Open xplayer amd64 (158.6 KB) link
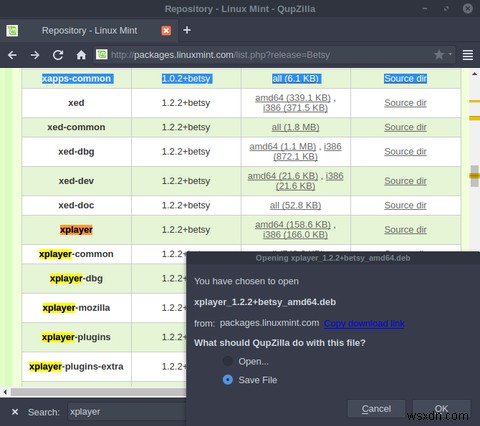Image resolution: width=480 pixels, height=426 pixels. (x=293, y=224)
